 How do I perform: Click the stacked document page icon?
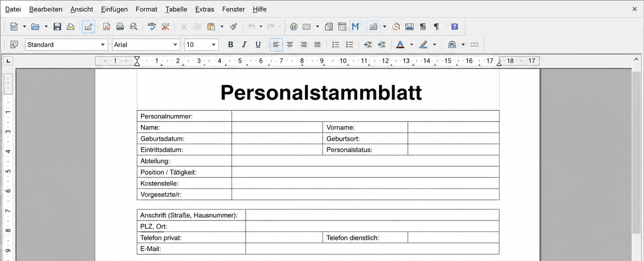click(x=329, y=27)
